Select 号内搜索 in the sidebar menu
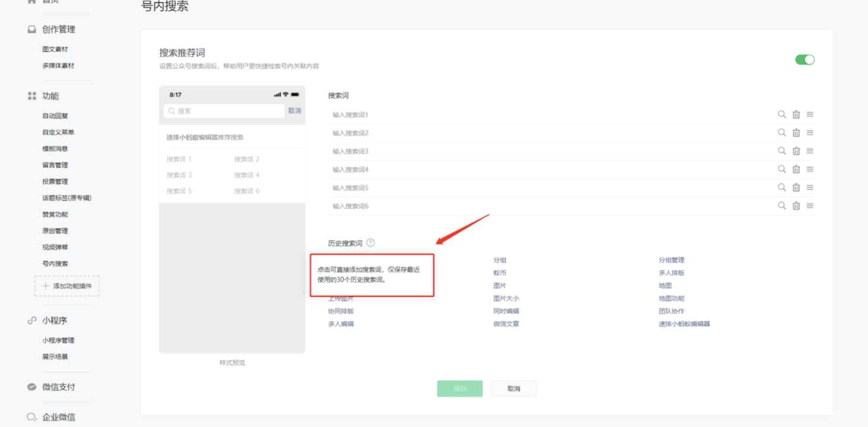Viewport: 868px width, 427px height. pos(54,263)
